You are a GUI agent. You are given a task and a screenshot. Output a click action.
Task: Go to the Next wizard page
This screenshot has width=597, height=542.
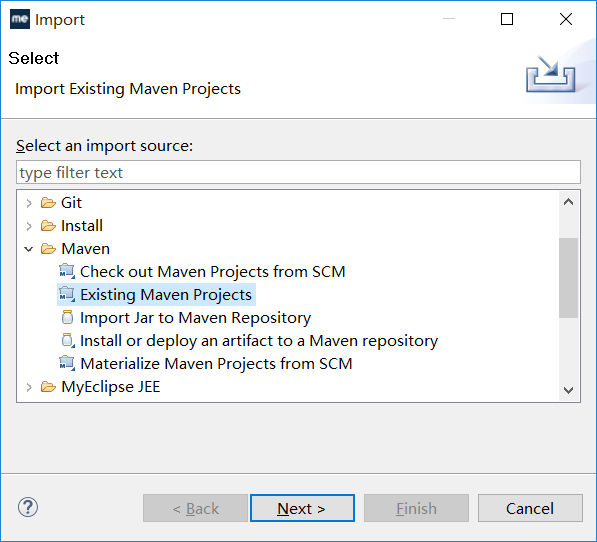click(302, 508)
